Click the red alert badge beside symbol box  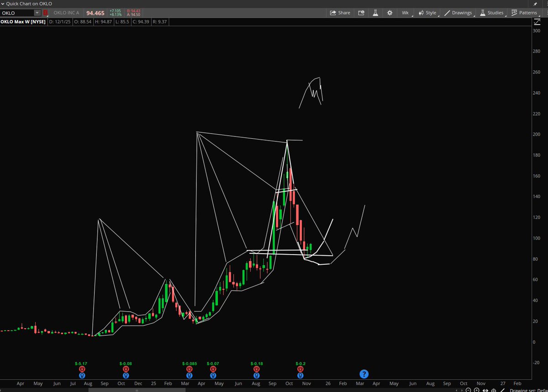46,13
